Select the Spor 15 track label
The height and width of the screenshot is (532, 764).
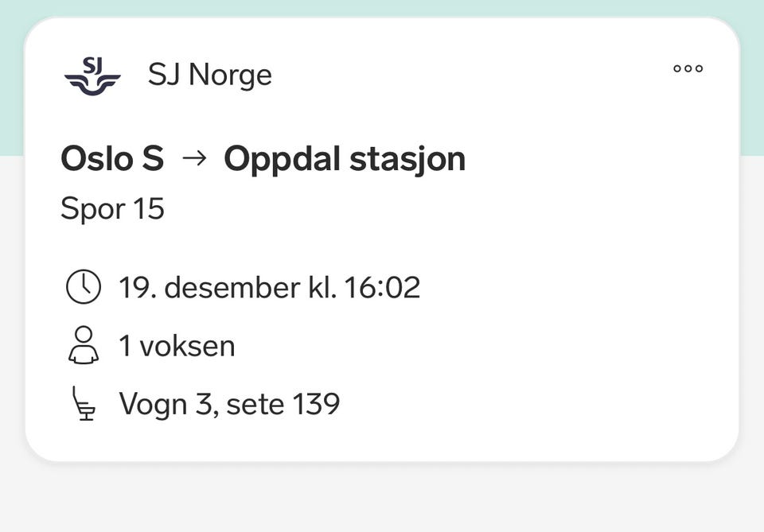point(112,209)
